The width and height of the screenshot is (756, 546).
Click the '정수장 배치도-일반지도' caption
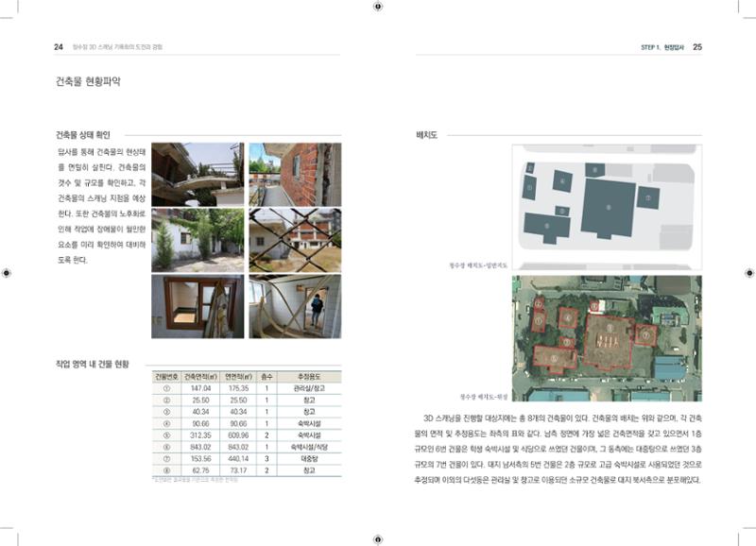point(478,265)
